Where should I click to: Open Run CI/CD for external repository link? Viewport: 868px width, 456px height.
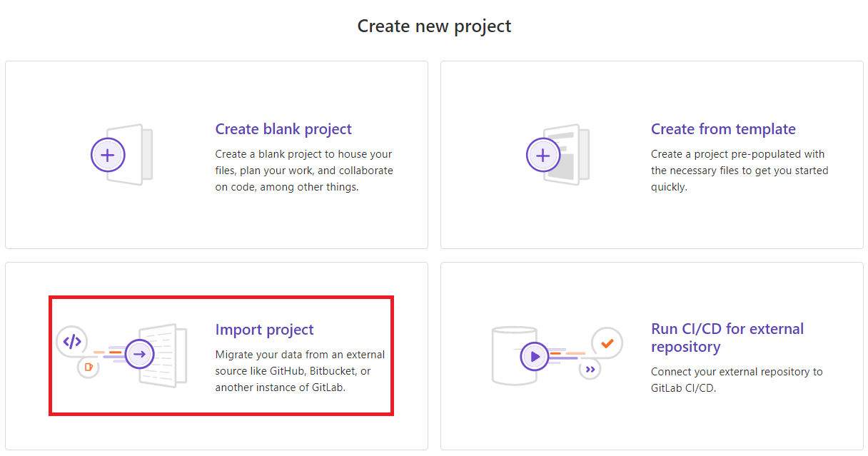[727, 338]
